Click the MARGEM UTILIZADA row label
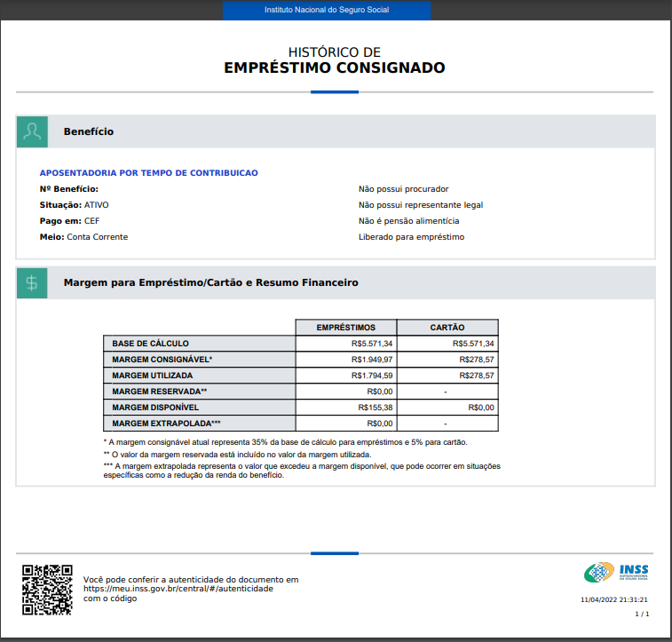Screen dimensions: 672x642 pos(152,376)
